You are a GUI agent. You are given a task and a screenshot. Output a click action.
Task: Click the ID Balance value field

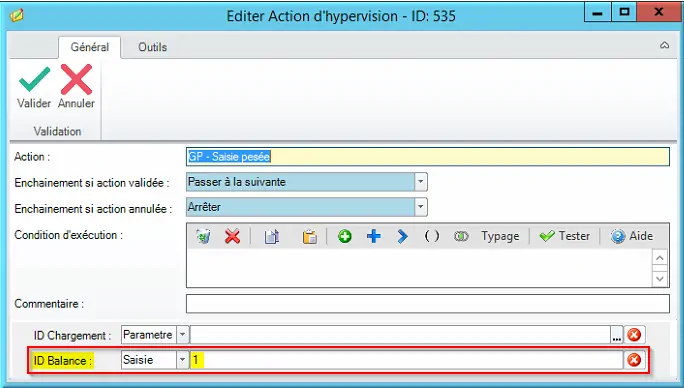tap(406, 360)
